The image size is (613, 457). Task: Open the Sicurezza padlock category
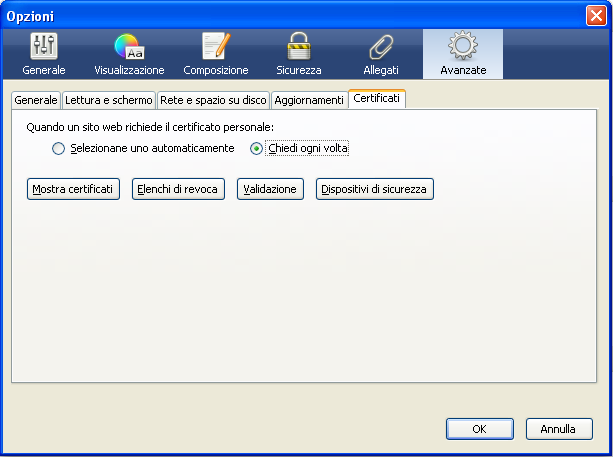[x=299, y=54]
